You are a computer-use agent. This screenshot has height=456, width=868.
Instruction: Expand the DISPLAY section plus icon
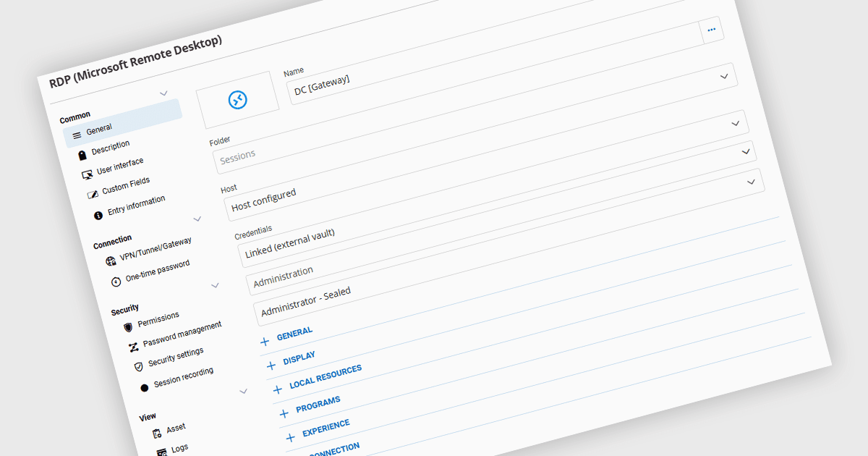coord(271,365)
